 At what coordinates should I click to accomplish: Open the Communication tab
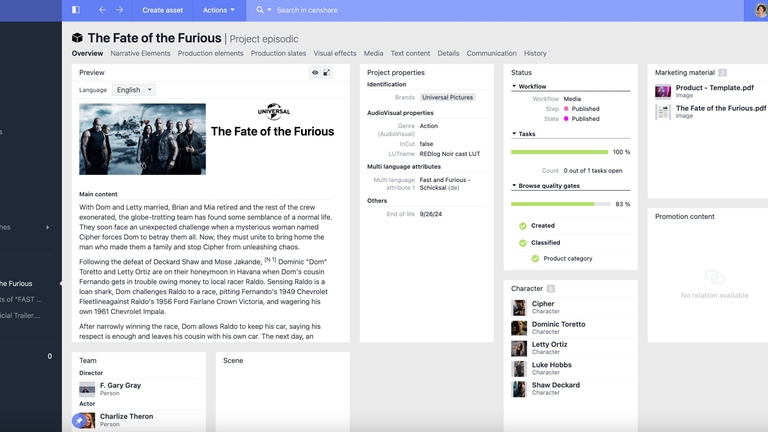pos(491,53)
